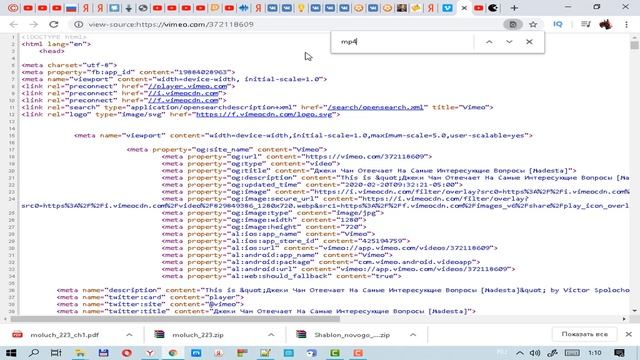Close the find-in-page bar
The height and width of the screenshot is (360, 640).
tap(529, 42)
